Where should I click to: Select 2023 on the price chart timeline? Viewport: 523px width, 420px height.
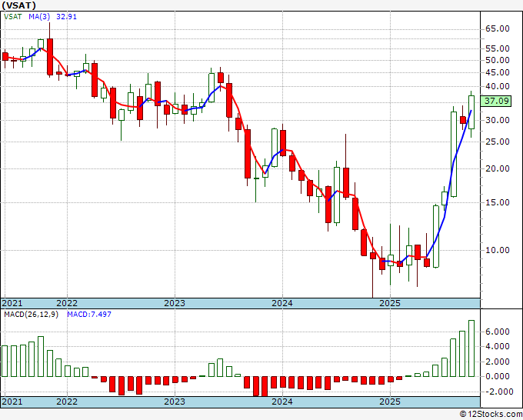(x=175, y=303)
